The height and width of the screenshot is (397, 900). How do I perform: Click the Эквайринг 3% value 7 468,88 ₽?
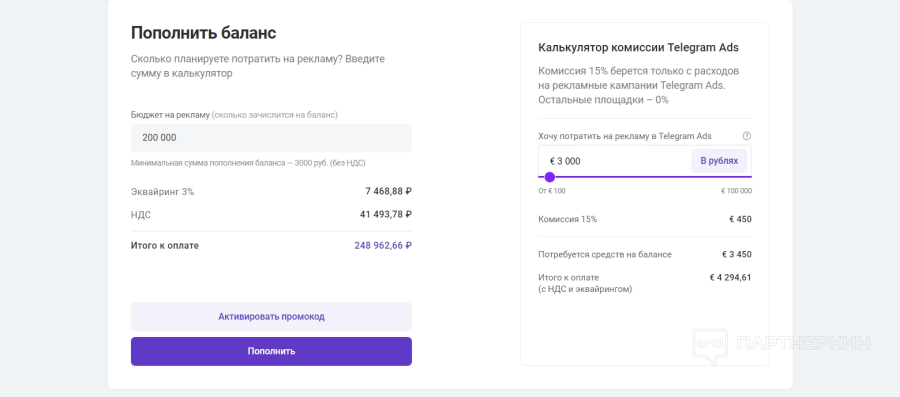click(x=389, y=192)
